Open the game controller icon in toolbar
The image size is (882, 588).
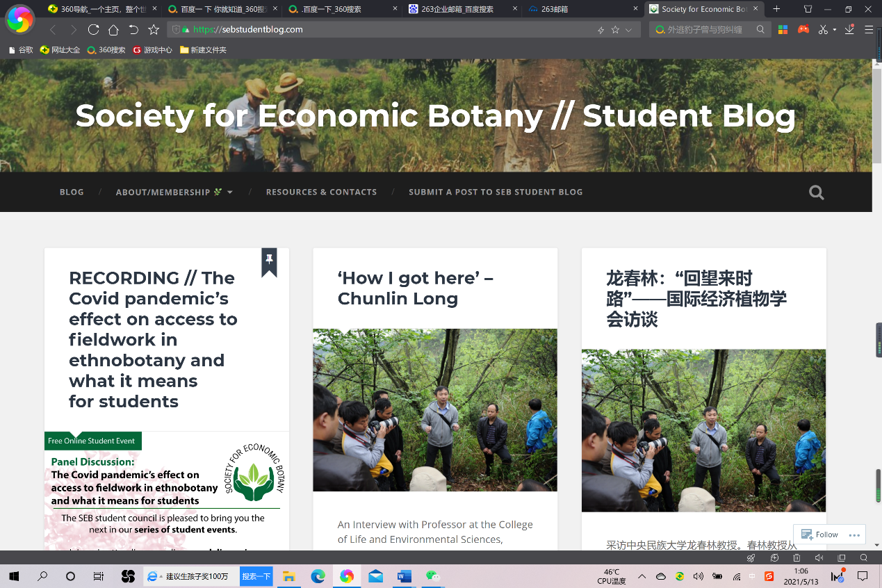803,30
